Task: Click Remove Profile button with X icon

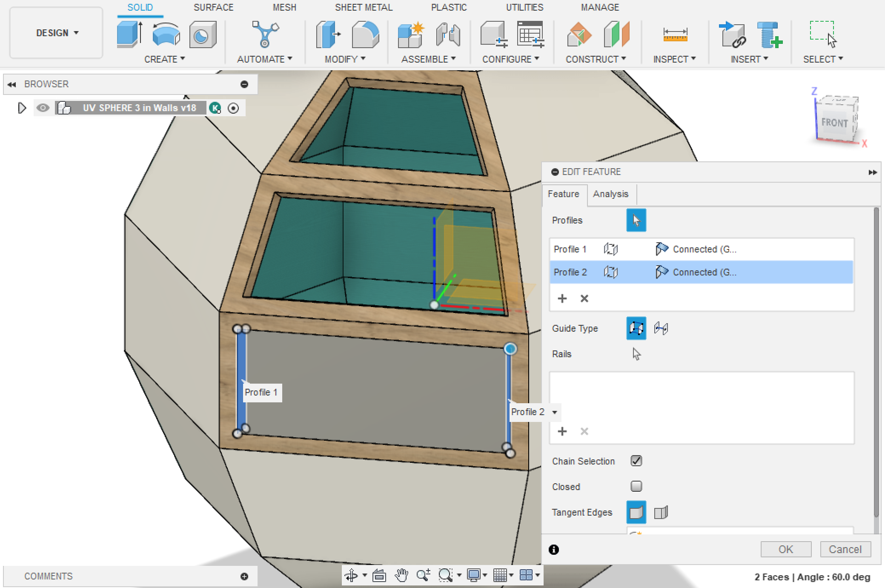Action: (x=584, y=298)
